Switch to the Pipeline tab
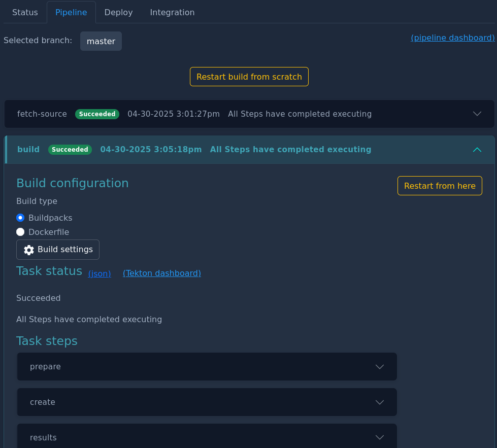Image resolution: width=497 pixels, height=448 pixels. [x=71, y=12]
